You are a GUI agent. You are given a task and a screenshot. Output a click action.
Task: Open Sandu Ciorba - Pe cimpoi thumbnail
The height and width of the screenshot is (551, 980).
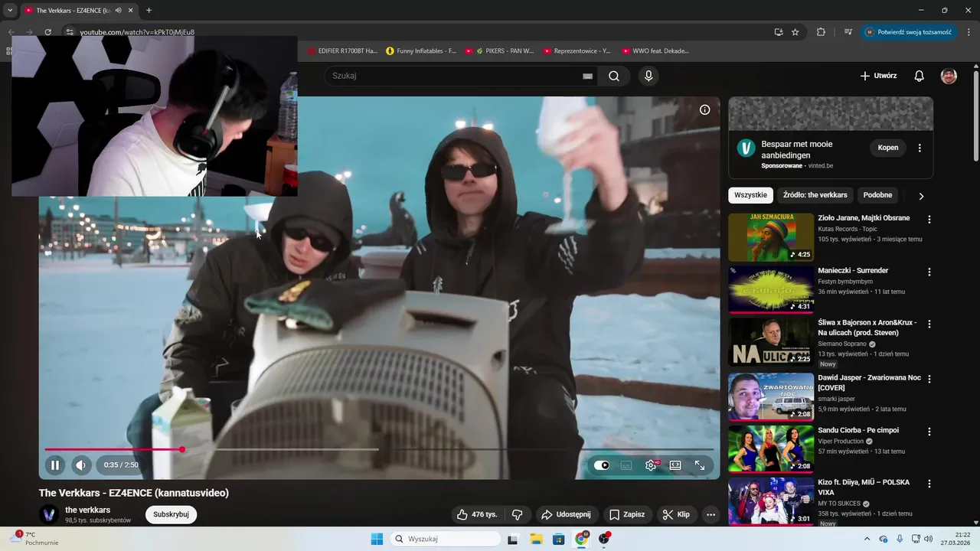[x=771, y=449]
